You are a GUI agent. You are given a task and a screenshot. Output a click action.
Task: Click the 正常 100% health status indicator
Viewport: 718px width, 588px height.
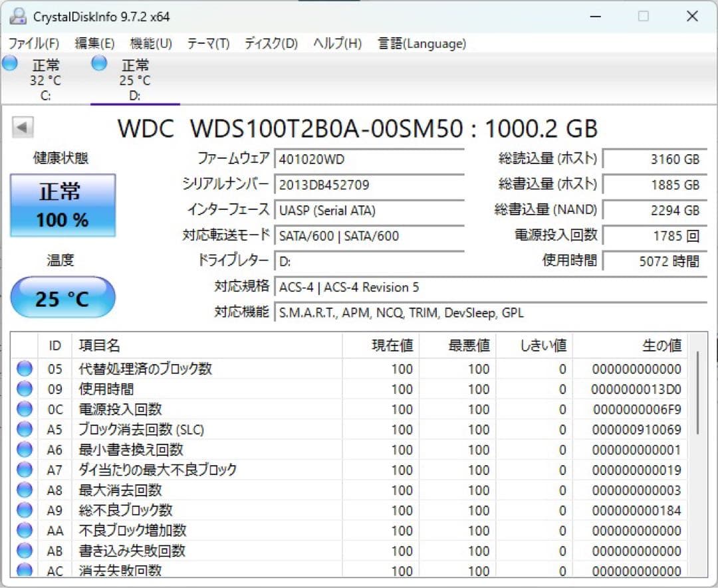[62, 205]
